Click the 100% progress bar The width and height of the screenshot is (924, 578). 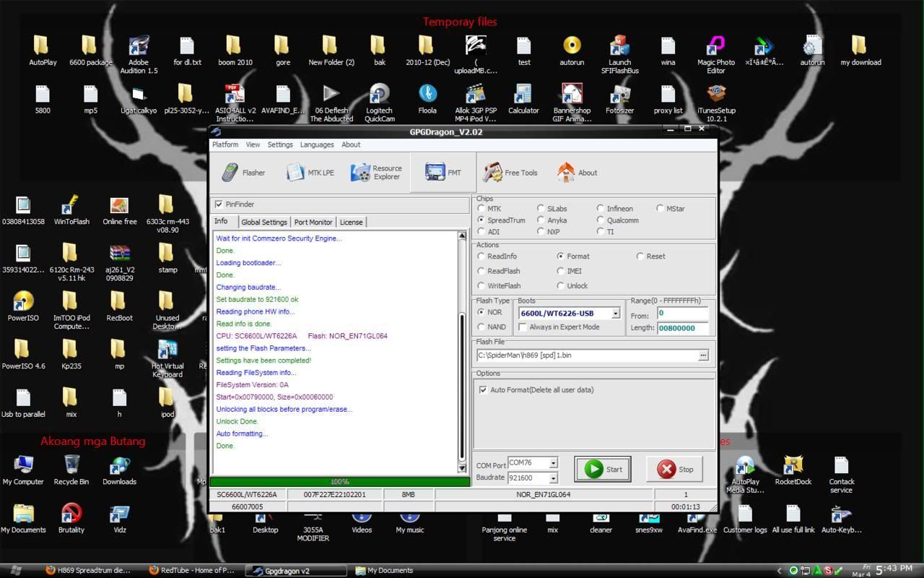coord(340,482)
